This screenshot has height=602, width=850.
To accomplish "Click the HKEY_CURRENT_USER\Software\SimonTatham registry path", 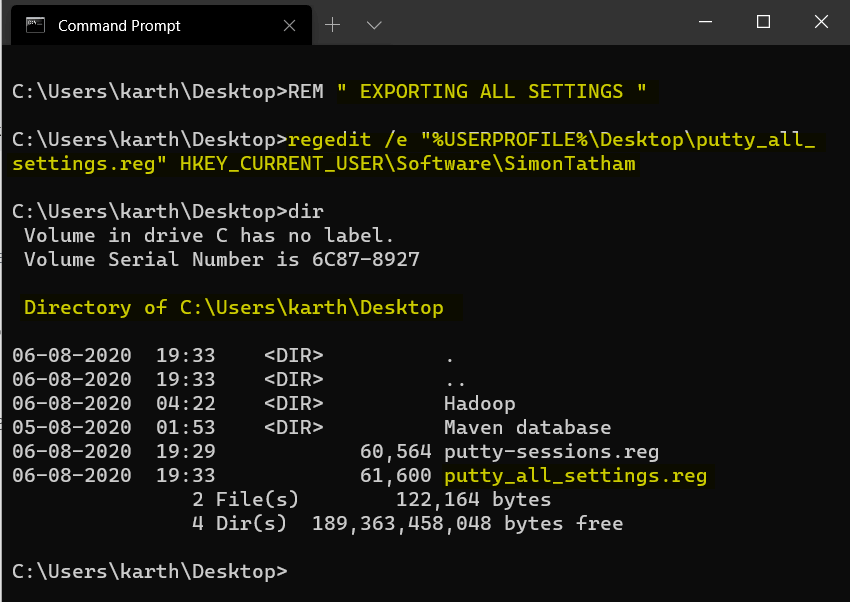I will (x=407, y=164).
